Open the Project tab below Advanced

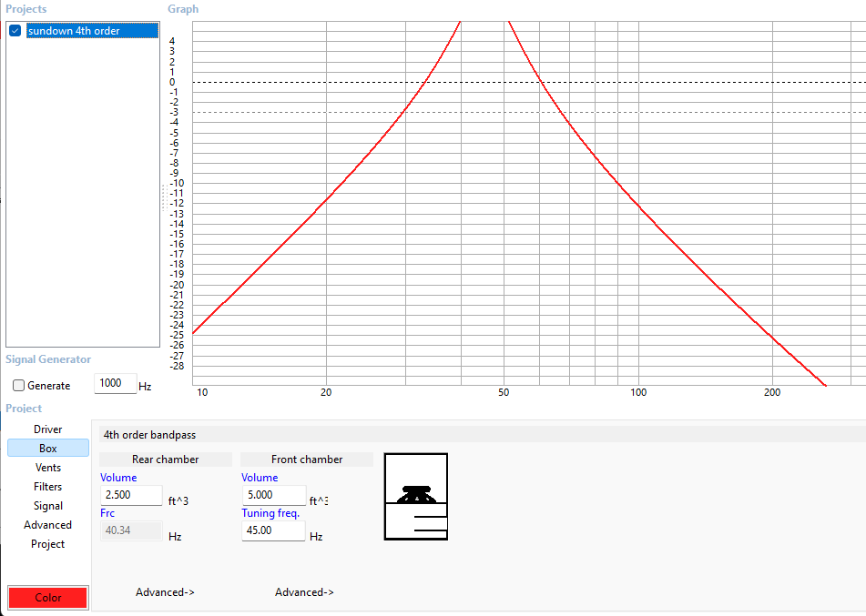pos(48,544)
